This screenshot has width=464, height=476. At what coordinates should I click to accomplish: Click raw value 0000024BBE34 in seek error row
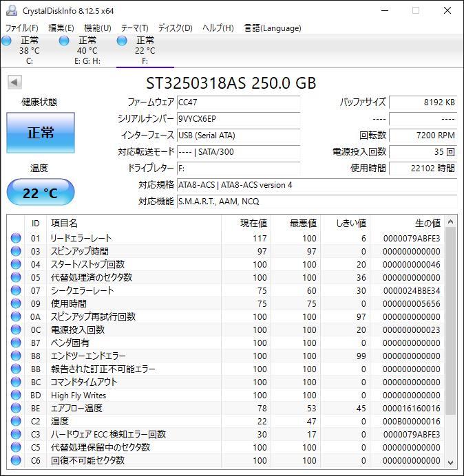coord(412,290)
